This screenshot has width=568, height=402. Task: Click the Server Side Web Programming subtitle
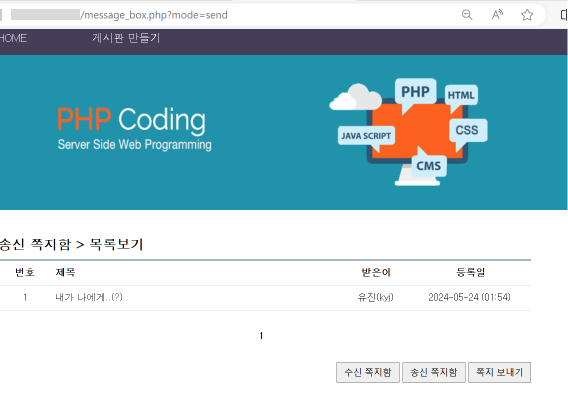click(134, 145)
